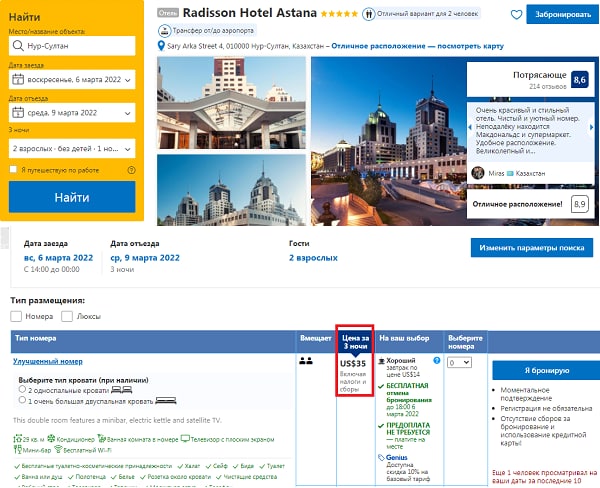Click the 'Выберите номера' column header
Screen dimensions: 600x488
tap(465, 342)
